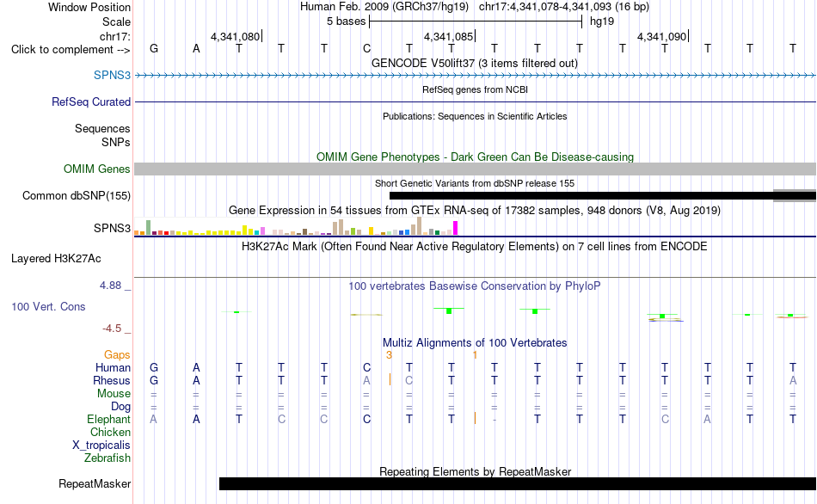Click the 'Click to complement -->' label
This screenshot has height=504, width=817.
71,50
